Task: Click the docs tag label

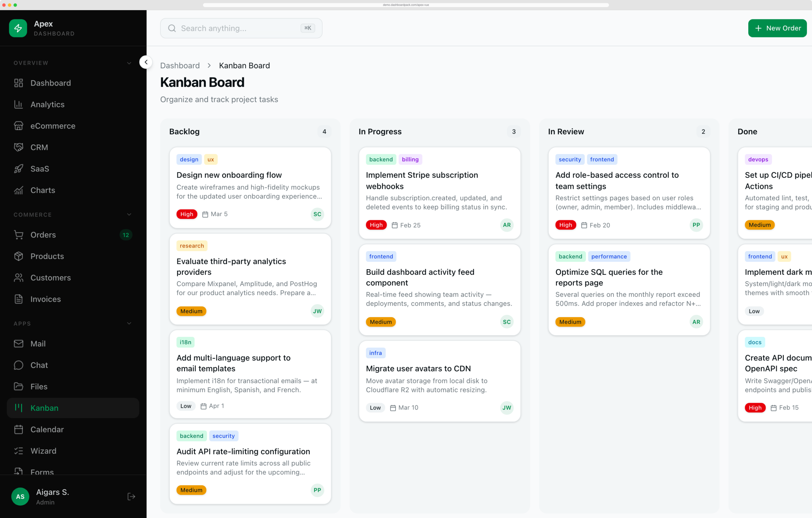Action: (755, 342)
